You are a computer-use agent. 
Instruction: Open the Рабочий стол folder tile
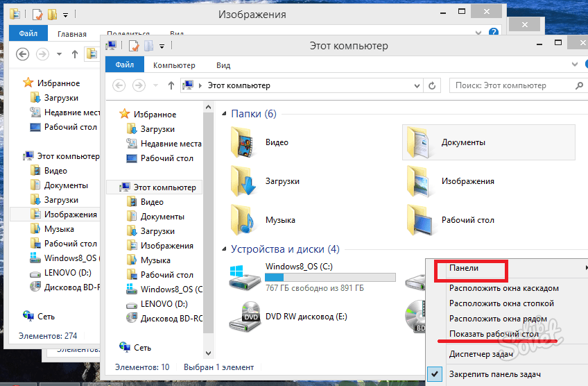click(450, 220)
